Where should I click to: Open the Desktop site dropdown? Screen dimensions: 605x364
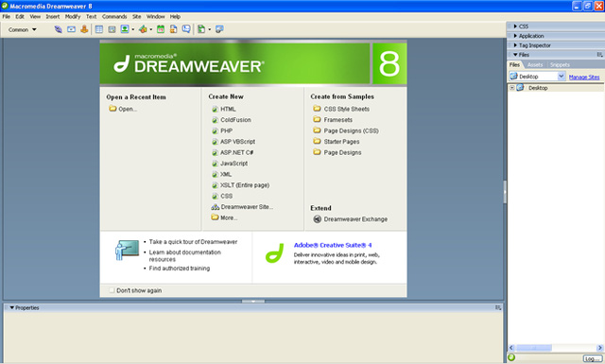tap(538, 77)
